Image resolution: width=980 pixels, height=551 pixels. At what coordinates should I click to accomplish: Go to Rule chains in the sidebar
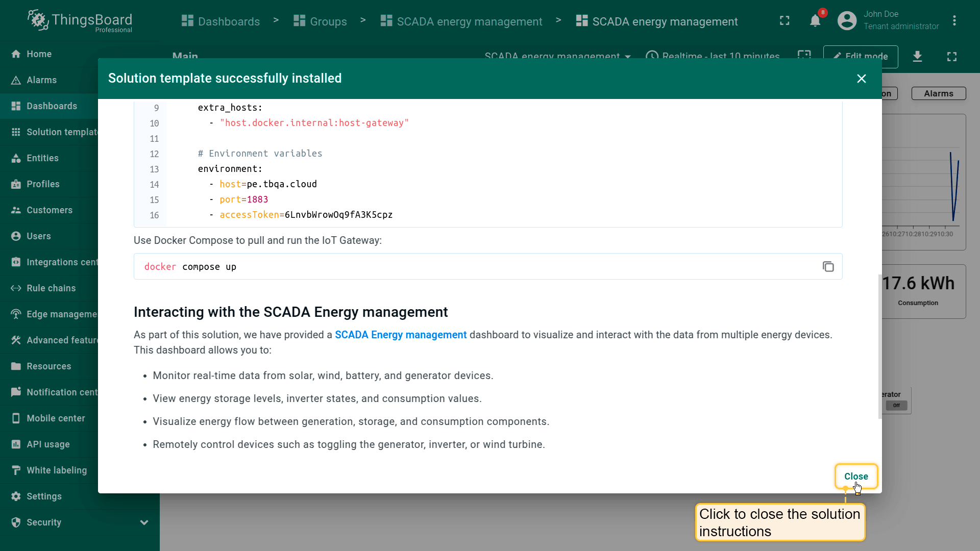[x=51, y=288]
